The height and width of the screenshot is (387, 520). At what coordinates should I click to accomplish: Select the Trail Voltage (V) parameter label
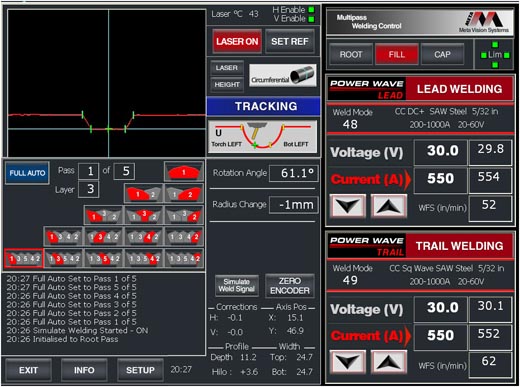(x=367, y=309)
